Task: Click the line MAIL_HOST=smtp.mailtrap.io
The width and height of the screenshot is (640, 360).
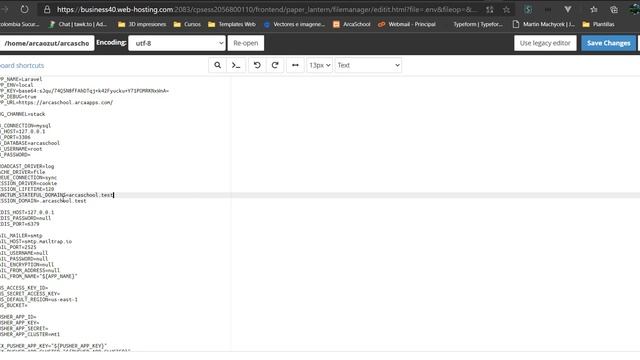Action: click(36, 242)
